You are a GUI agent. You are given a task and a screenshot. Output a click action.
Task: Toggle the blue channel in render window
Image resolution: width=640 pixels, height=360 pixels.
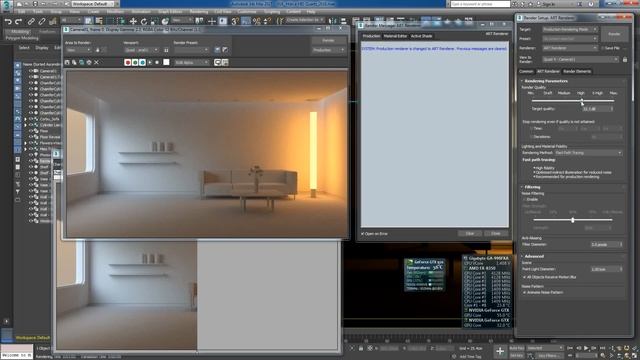click(x=142, y=62)
